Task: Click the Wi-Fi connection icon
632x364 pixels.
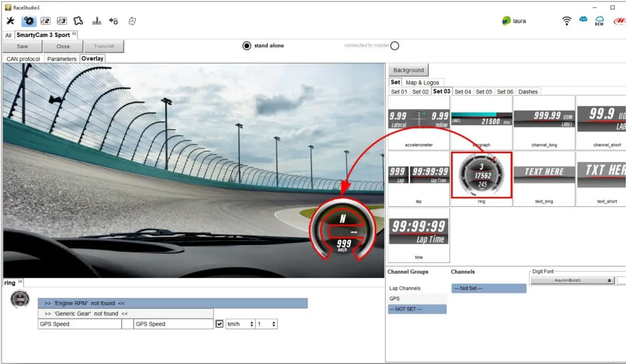Action: [x=566, y=20]
